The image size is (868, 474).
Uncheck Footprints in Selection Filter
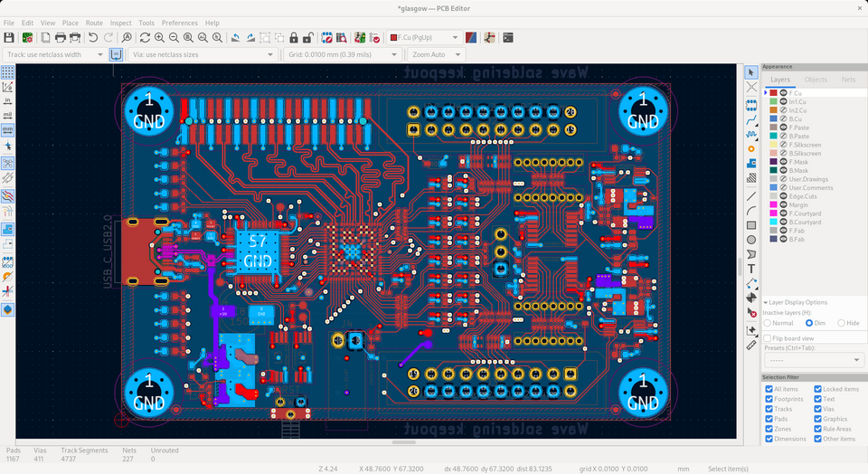769,399
